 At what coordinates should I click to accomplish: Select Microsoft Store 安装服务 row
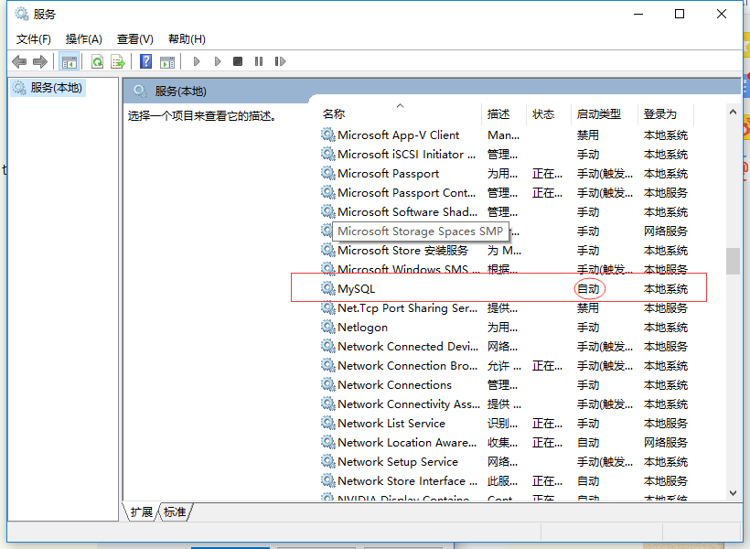[x=507, y=251]
